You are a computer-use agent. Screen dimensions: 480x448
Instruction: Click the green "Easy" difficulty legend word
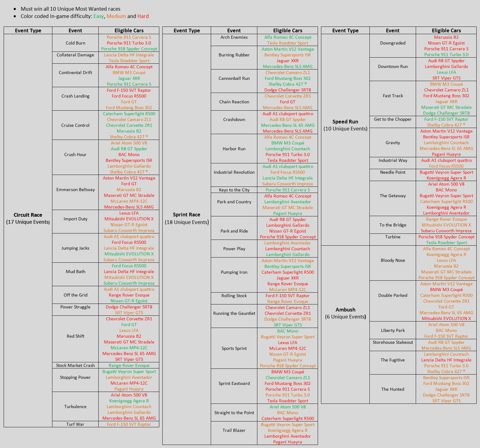(x=98, y=16)
